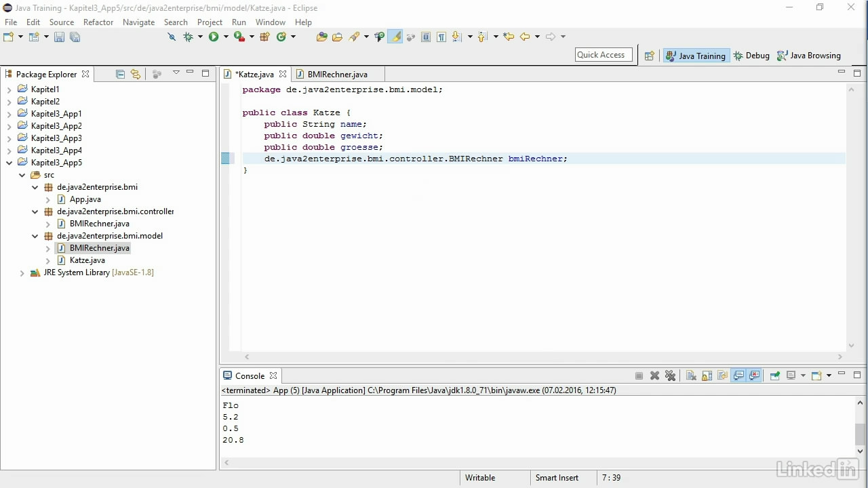The image size is (868, 488).
Task: Toggle Show Whitespace Characters pilcrow icon
Action: (x=441, y=37)
